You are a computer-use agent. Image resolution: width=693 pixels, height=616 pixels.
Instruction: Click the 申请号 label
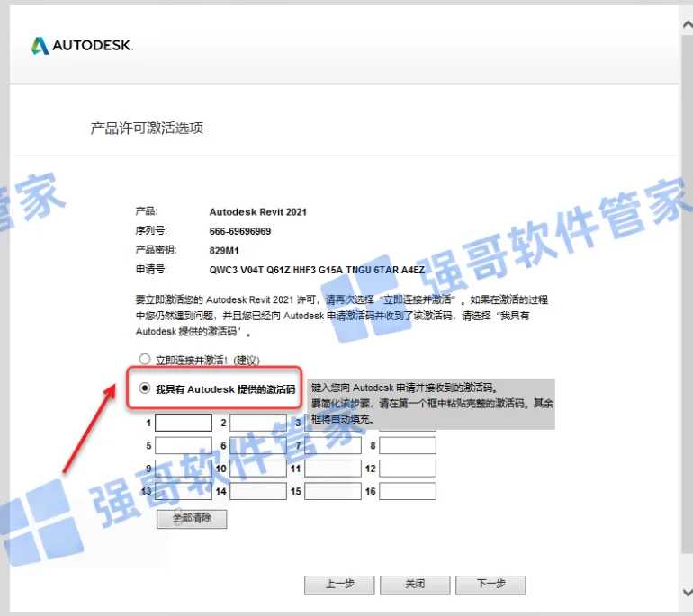point(151,270)
